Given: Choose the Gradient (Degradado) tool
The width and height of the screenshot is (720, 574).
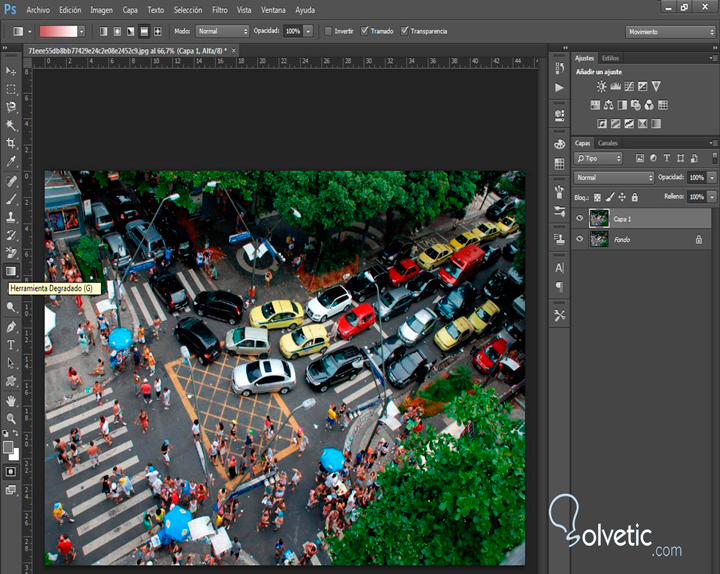Looking at the screenshot, I should pos(11,270).
